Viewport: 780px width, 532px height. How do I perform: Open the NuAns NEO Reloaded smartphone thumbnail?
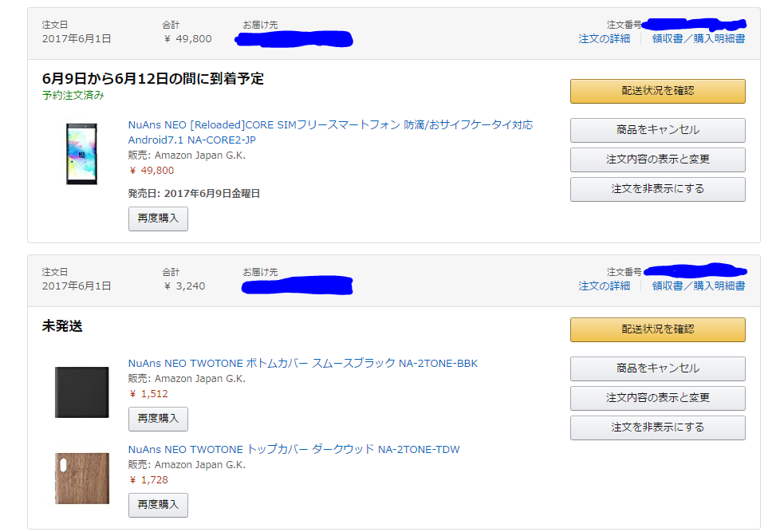(x=81, y=154)
